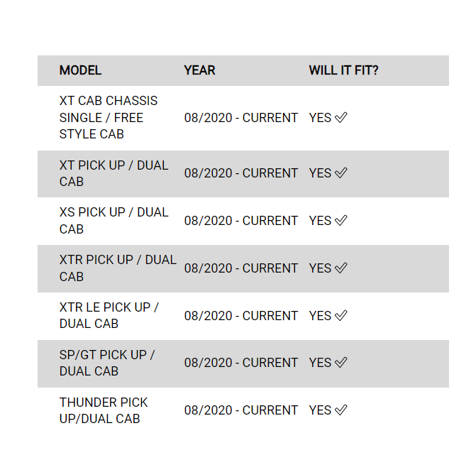Click the checkmark in Thunder Pick Up row
This screenshot has height=460, width=476.
tap(341, 410)
